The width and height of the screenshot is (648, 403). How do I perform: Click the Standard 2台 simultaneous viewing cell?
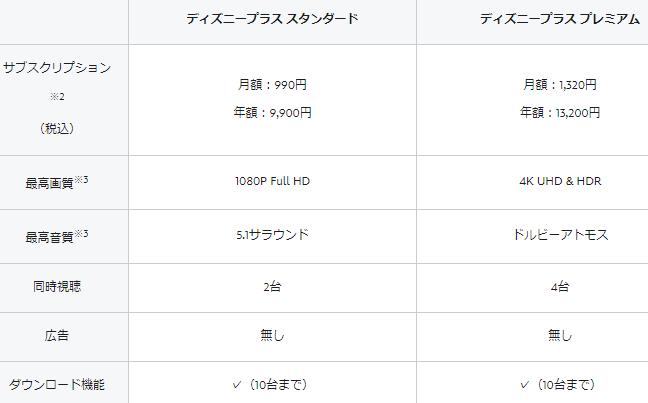[272, 286]
